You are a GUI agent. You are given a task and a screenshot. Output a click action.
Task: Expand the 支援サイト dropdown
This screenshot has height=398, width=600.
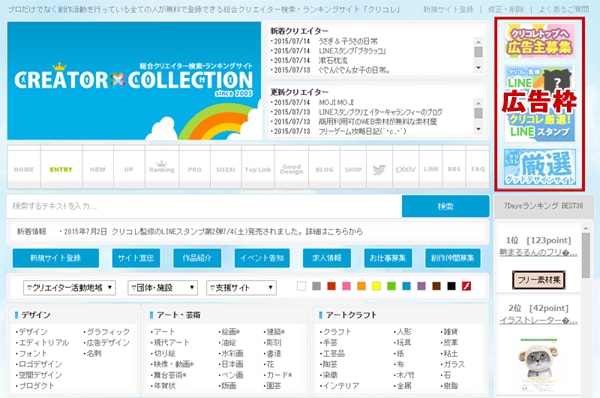pyautogui.click(x=241, y=287)
